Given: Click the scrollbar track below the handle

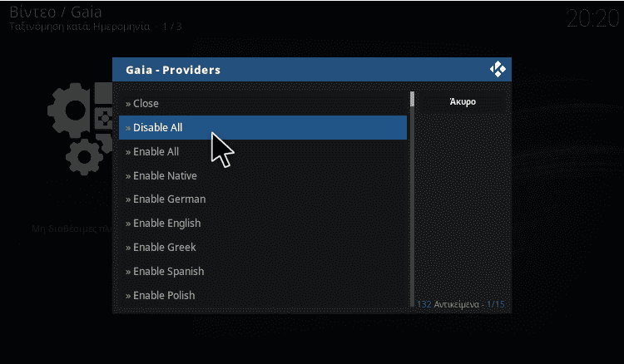Looking at the screenshot, I should [413, 207].
